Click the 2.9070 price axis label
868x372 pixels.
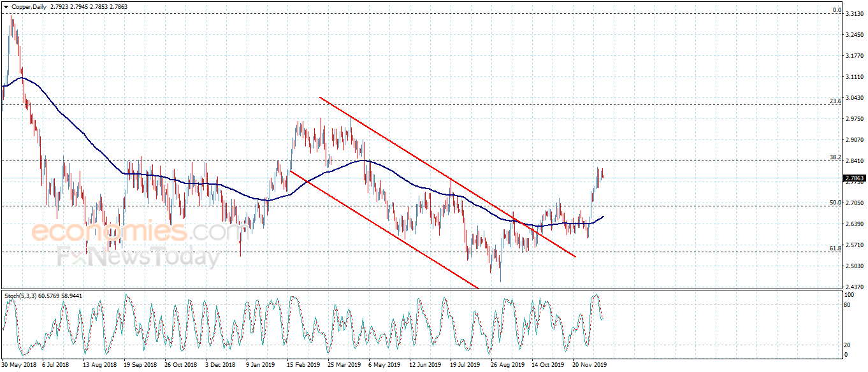point(853,139)
